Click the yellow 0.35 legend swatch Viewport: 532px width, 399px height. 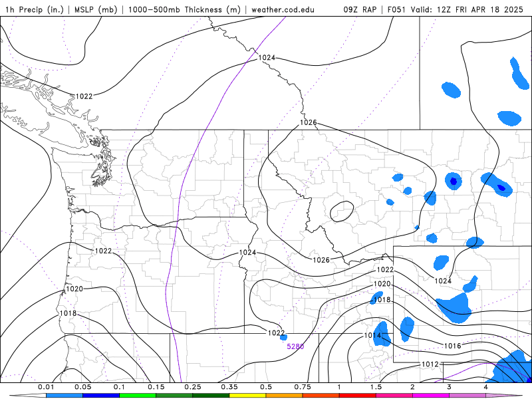(247, 396)
